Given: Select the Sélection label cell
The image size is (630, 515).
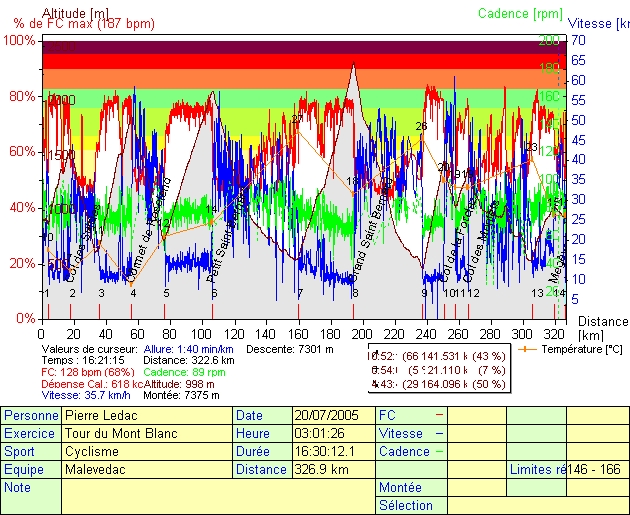Looking at the screenshot, I should pos(411,505).
